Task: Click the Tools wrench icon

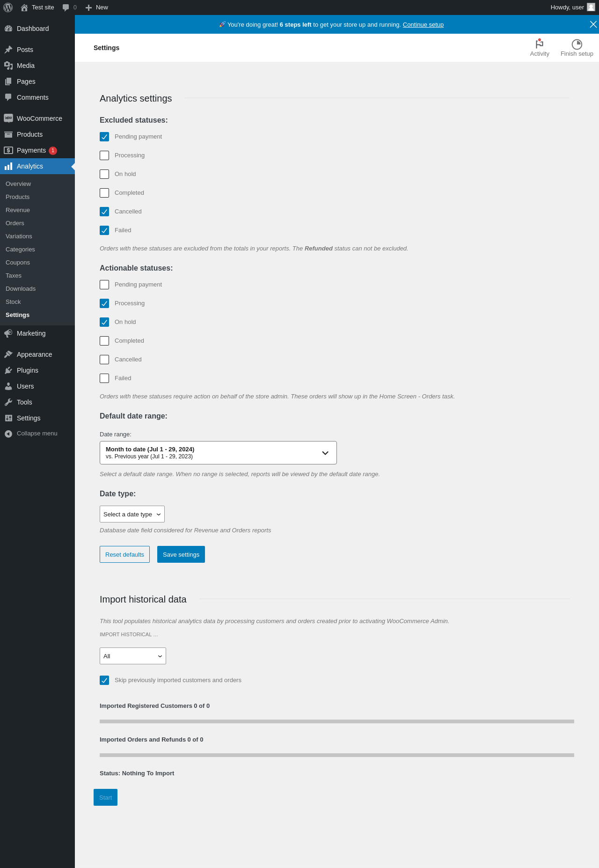Action: [x=8, y=402]
